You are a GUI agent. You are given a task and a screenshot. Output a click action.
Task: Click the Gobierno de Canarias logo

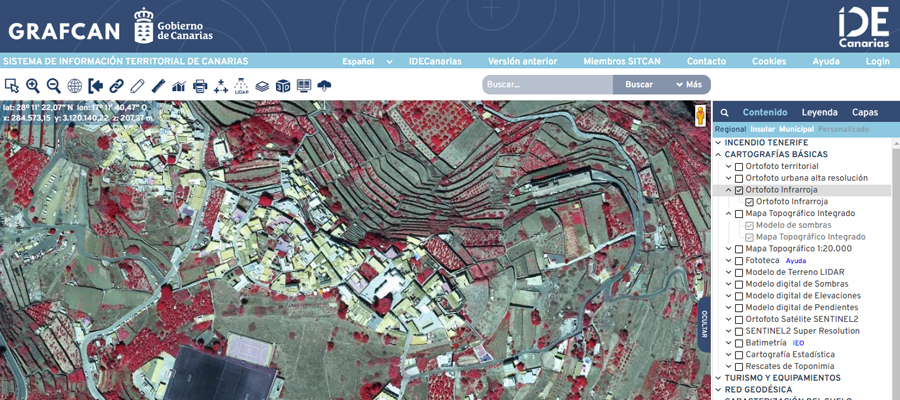click(x=173, y=26)
